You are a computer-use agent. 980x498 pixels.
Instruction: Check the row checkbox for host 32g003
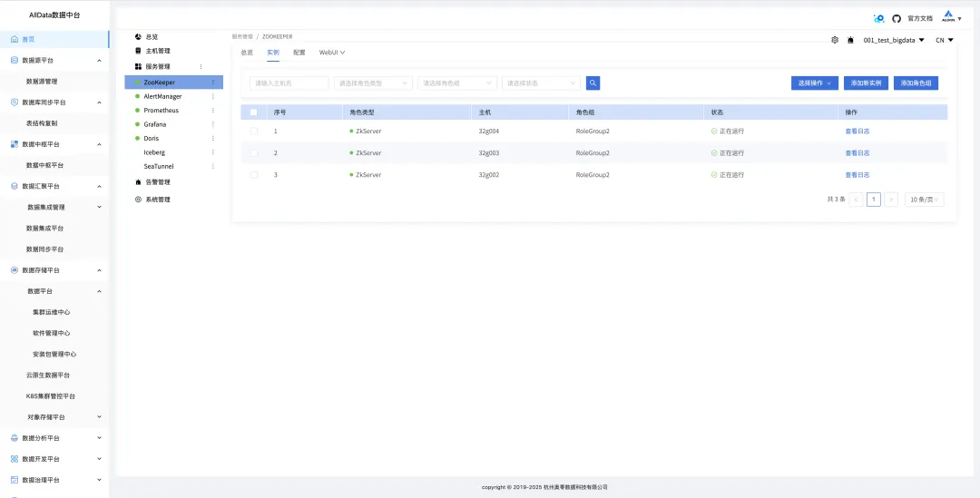254,153
